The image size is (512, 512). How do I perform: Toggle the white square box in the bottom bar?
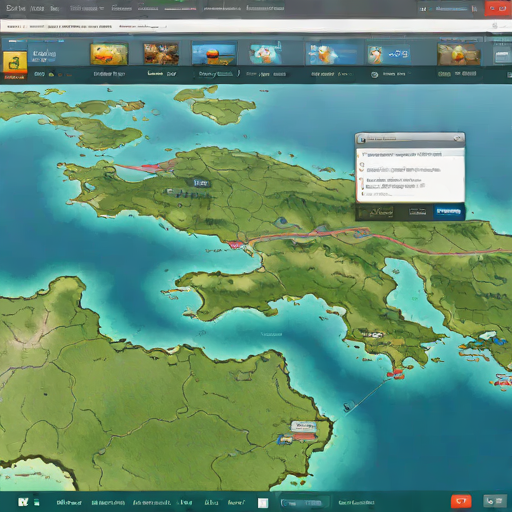tap(263, 503)
